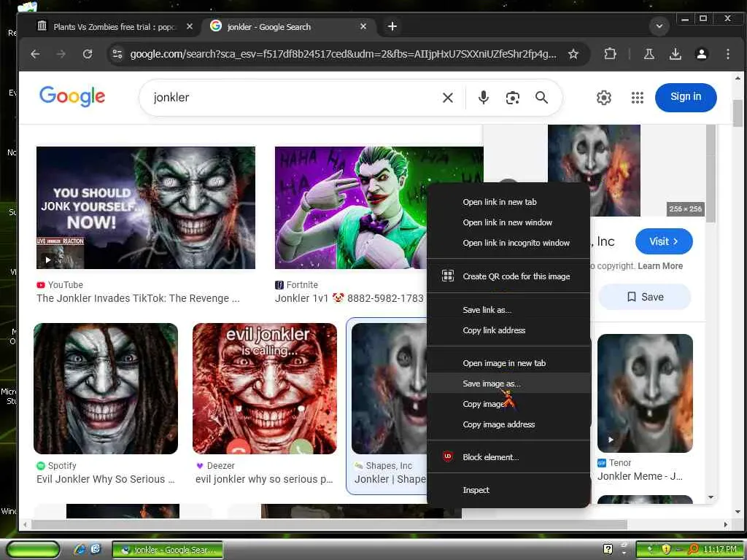This screenshot has width=747, height=560.
Task: Click the Sign in button
Action: (686, 97)
